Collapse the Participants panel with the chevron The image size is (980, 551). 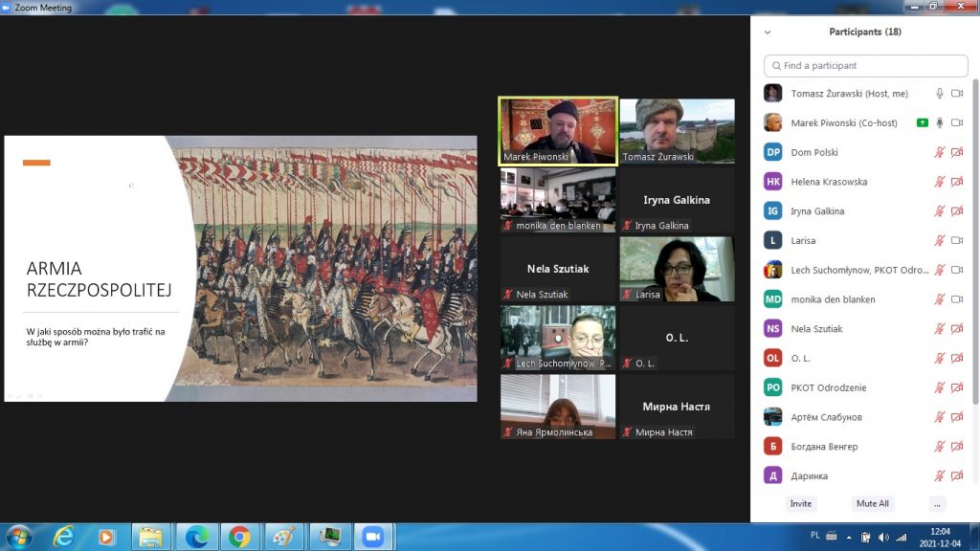click(x=767, y=32)
